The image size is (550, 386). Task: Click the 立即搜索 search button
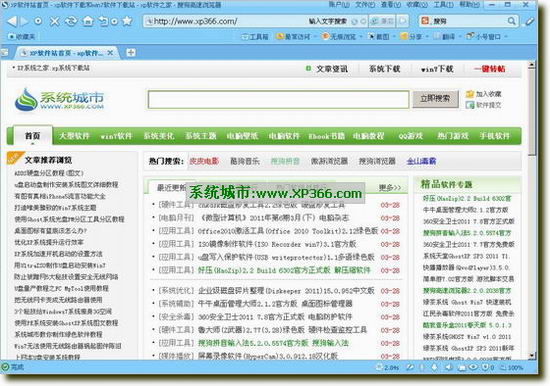(435, 99)
